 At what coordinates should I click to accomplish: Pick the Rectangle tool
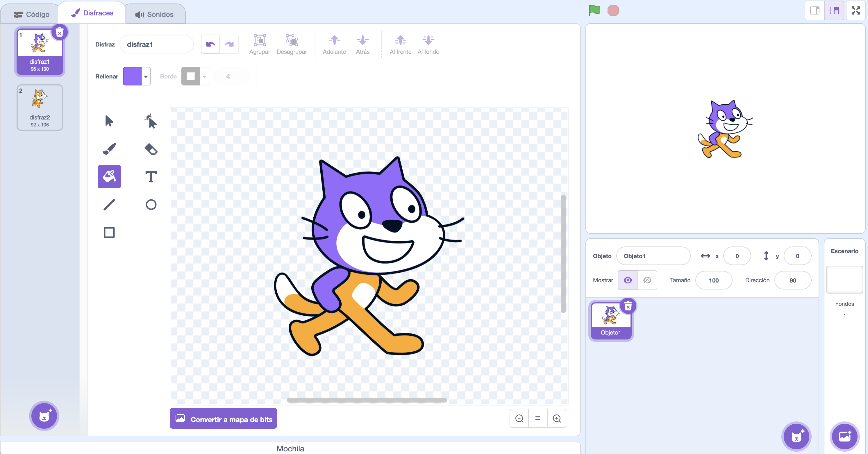pos(109,233)
